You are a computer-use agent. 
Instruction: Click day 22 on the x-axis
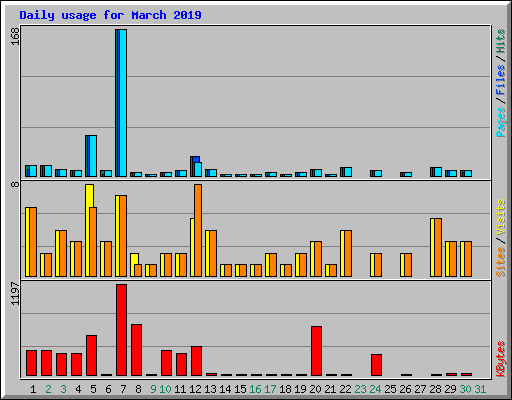(x=345, y=389)
